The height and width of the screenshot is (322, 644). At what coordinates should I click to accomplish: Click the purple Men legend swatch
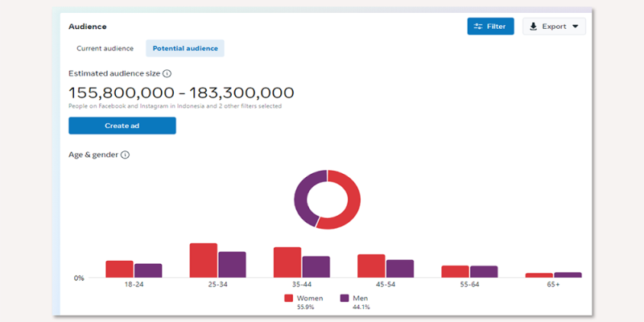345,298
